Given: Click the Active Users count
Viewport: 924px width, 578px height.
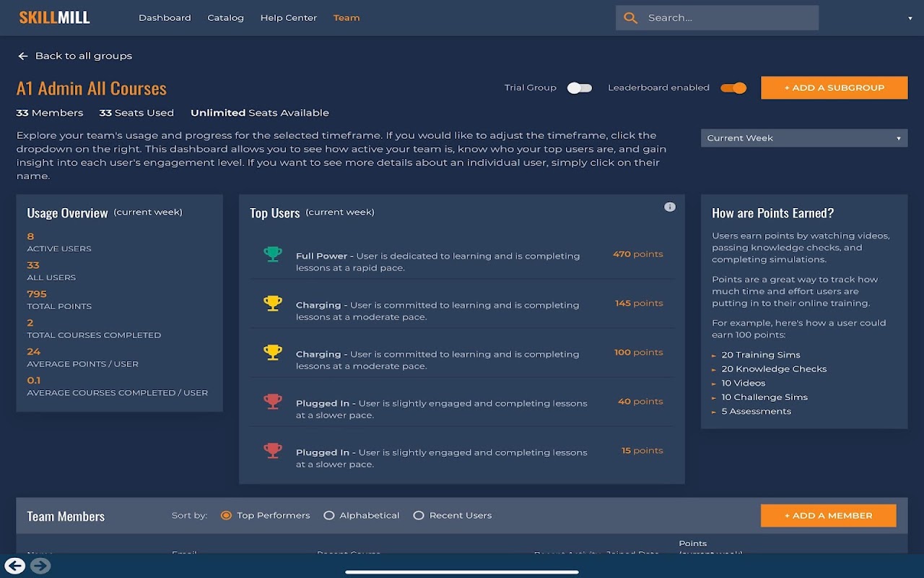Looking at the screenshot, I should pyautogui.click(x=30, y=236).
